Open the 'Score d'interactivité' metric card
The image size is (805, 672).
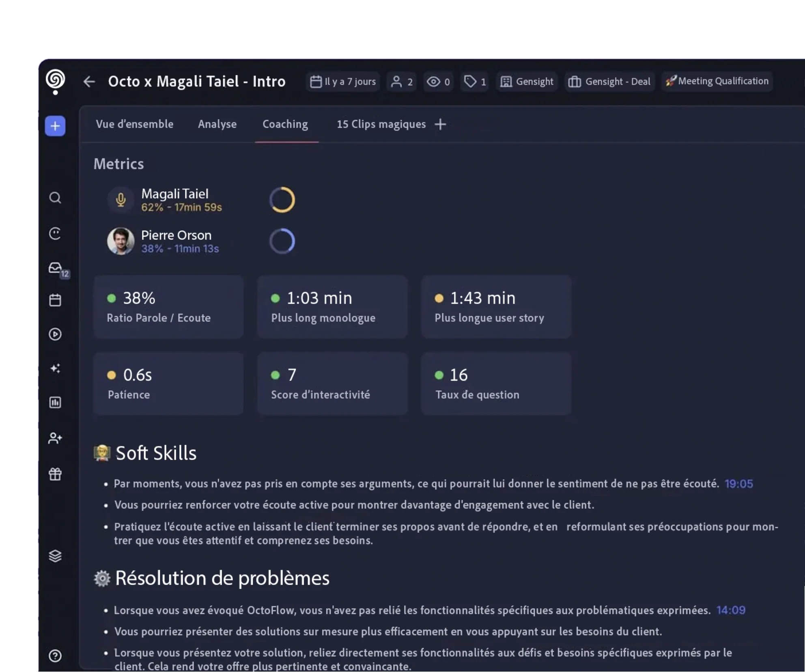pyautogui.click(x=332, y=383)
